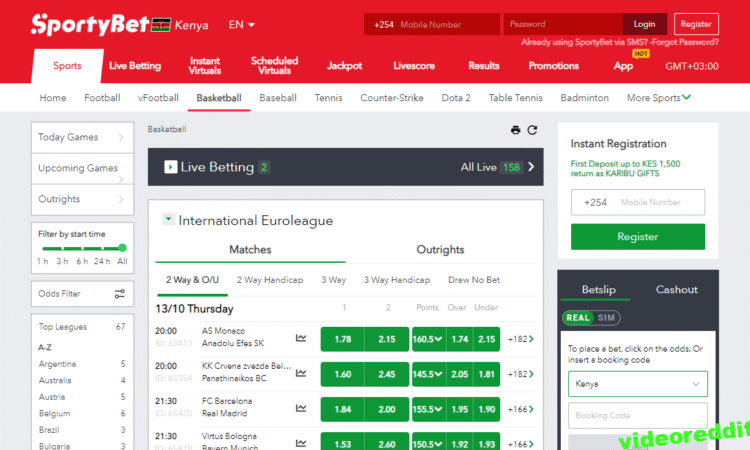
Task: Open 145.5 points dropdown for Crvena zvezda
Action: click(427, 374)
